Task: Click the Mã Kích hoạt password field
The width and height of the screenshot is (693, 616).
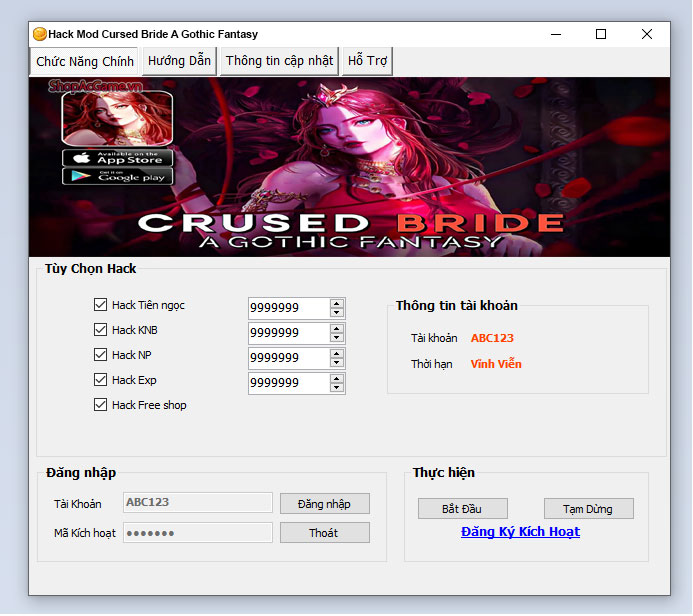Action: click(x=198, y=533)
